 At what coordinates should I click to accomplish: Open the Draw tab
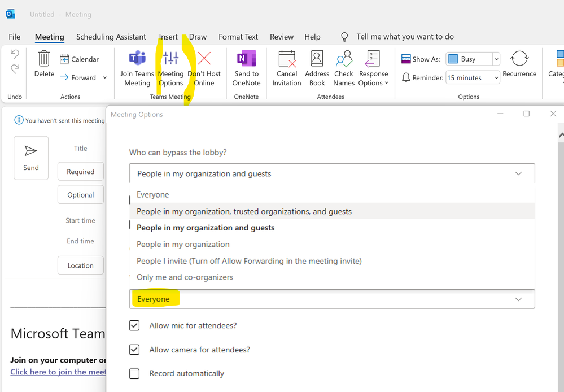point(198,37)
